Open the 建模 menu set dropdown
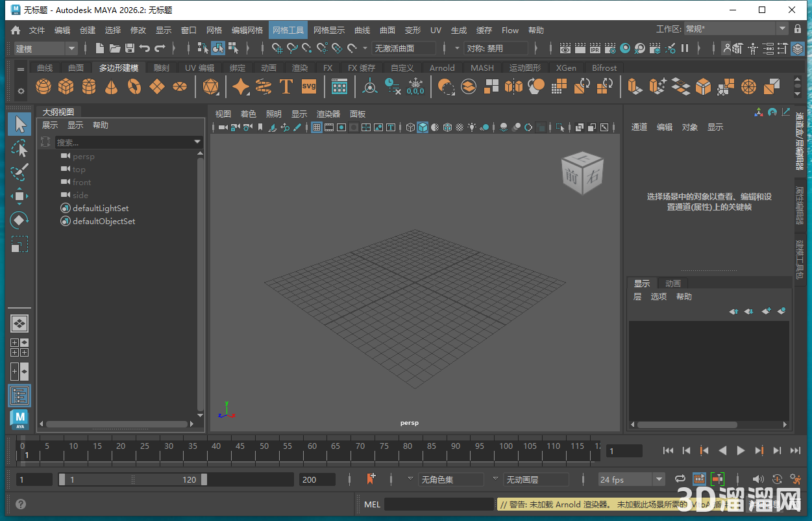This screenshot has width=812, height=521. 45,49
